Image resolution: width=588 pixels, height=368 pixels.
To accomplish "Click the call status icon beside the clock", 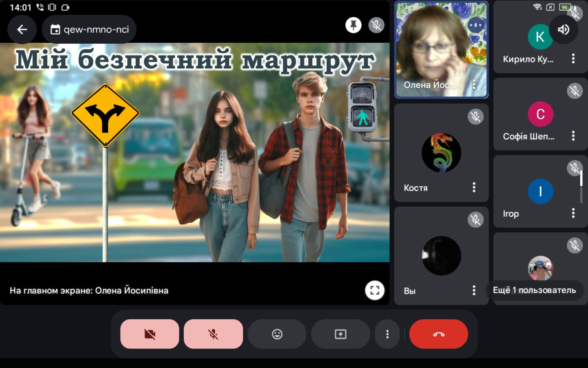I will point(40,7).
